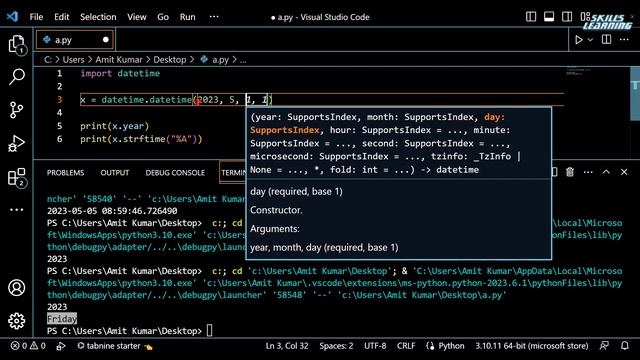Click unsaved dot on a.py tab
Image resolution: width=640 pixels, height=360 pixels.
(106, 40)
